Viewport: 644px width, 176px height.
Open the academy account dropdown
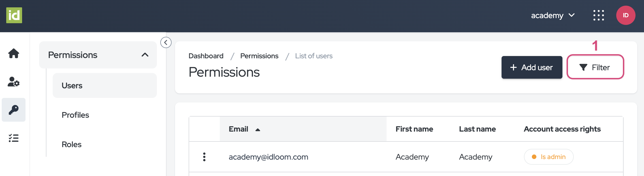click(553, 15)
